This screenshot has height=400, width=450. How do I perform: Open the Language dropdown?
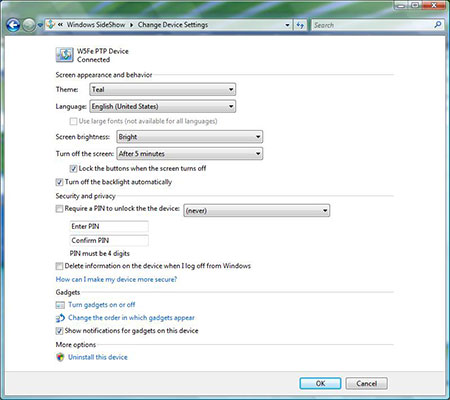pyautogui.click(x=163, y=106)
